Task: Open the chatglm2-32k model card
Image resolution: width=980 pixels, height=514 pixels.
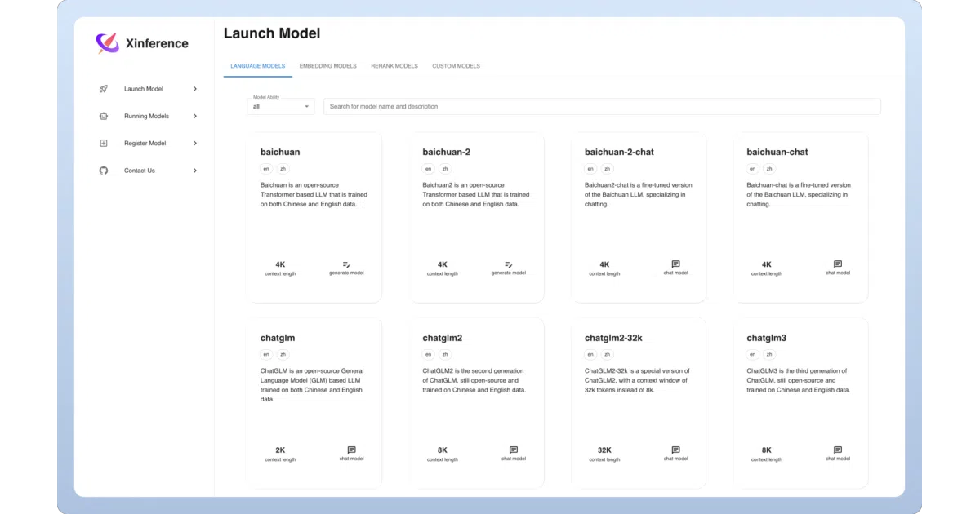Action: pyautogui.click(x=638, y=402)
